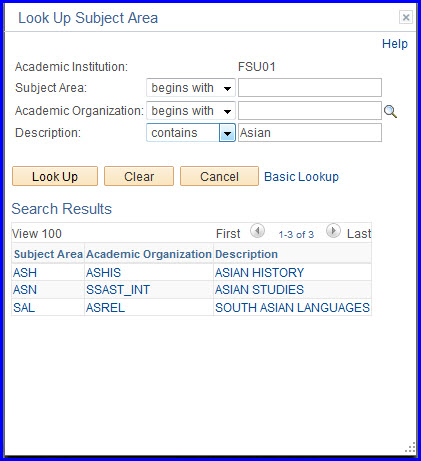Click the ASHIS organization cell
421x461 pixels.
coord(103,273)
